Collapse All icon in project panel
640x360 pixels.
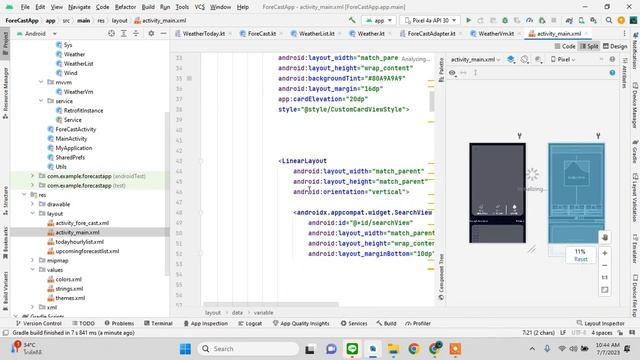click(x=136, y=33)
